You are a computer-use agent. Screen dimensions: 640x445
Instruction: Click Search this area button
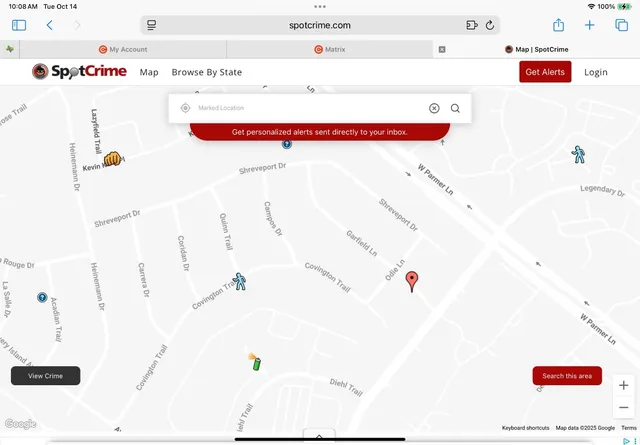[567, 376]
